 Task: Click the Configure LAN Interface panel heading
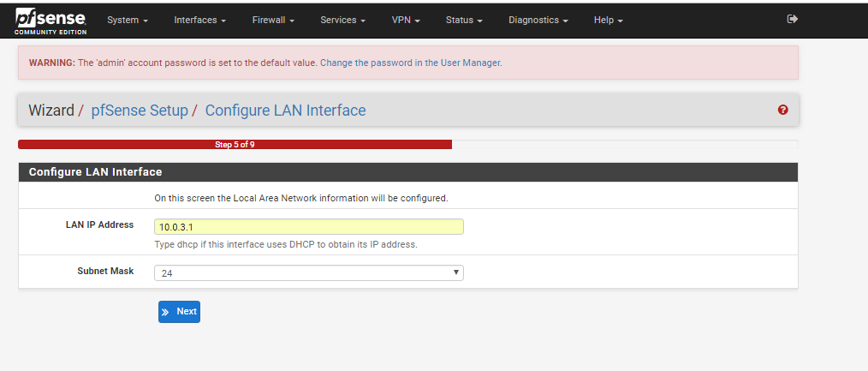click(95, 172)
